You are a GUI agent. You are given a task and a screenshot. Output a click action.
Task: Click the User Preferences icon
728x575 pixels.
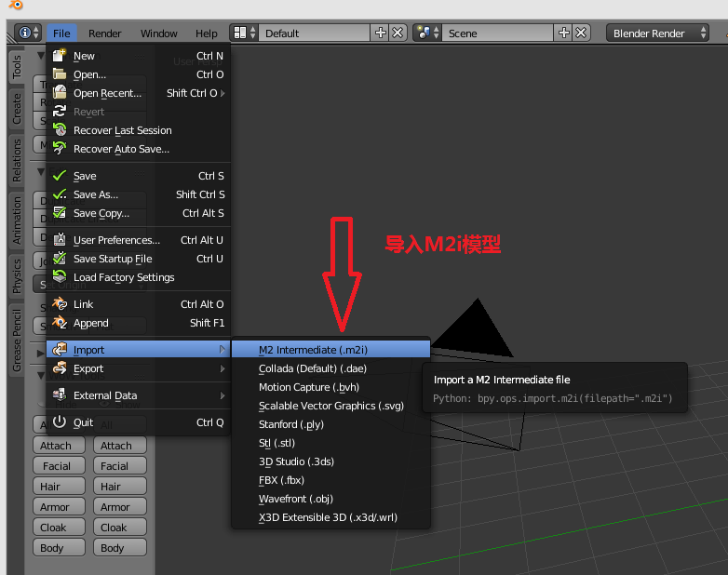click(x=60, y=239)
